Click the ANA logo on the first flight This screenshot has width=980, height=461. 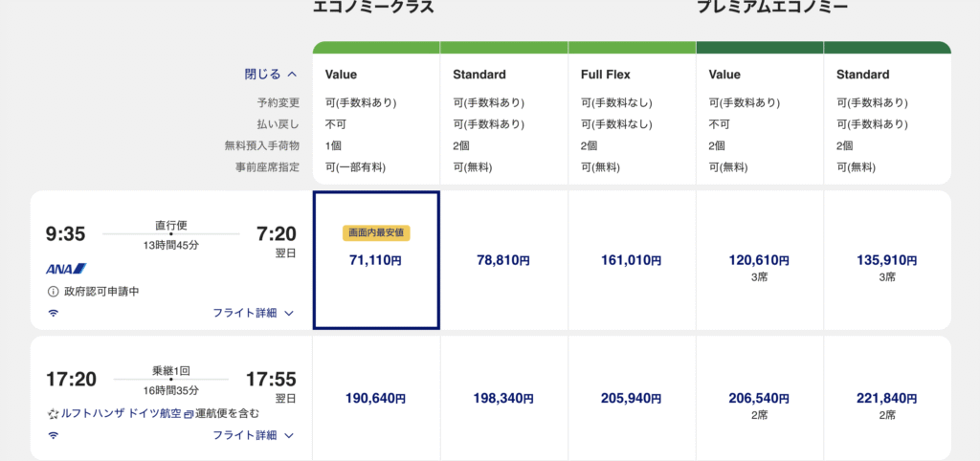pos(66,269)
